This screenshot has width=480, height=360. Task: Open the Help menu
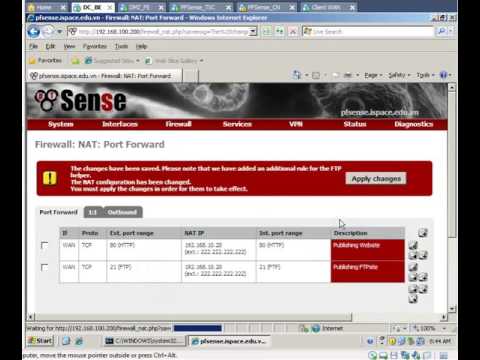coord(141,46)
